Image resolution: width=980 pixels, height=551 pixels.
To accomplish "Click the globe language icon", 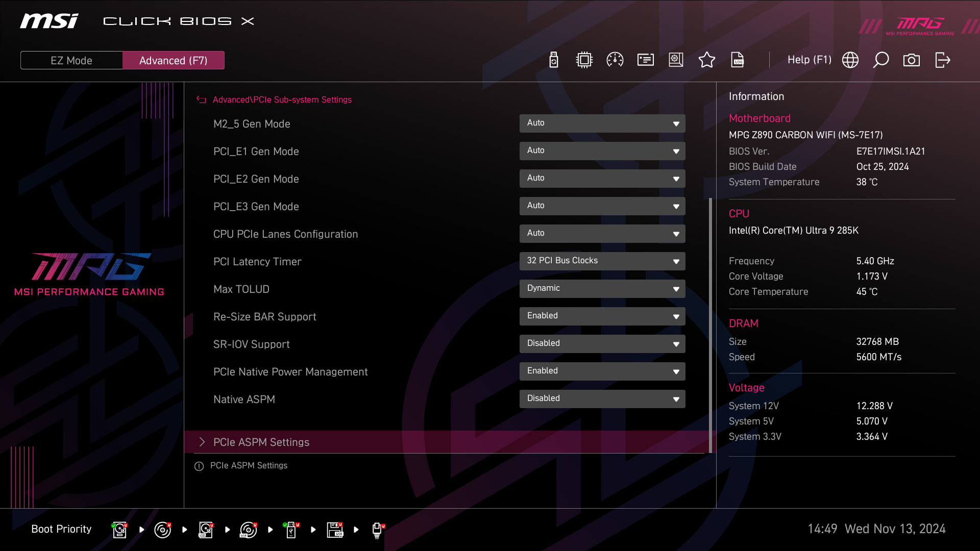I will [x=850, y=60].
